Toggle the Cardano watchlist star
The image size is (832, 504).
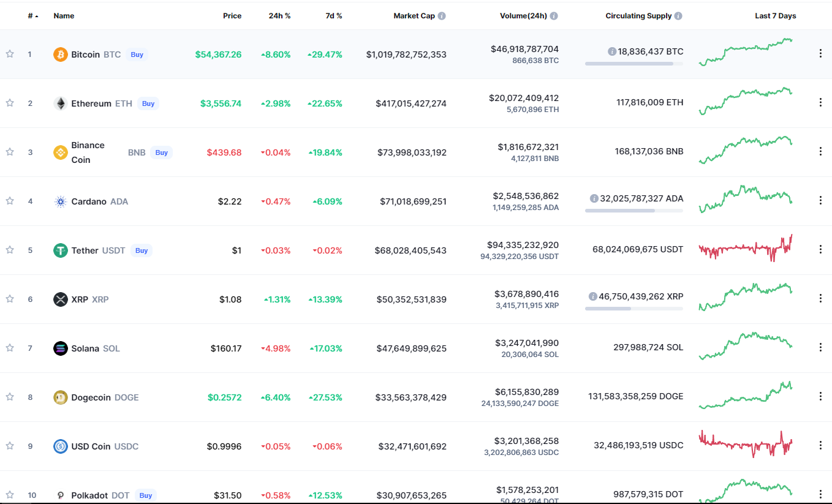point(10,201)
